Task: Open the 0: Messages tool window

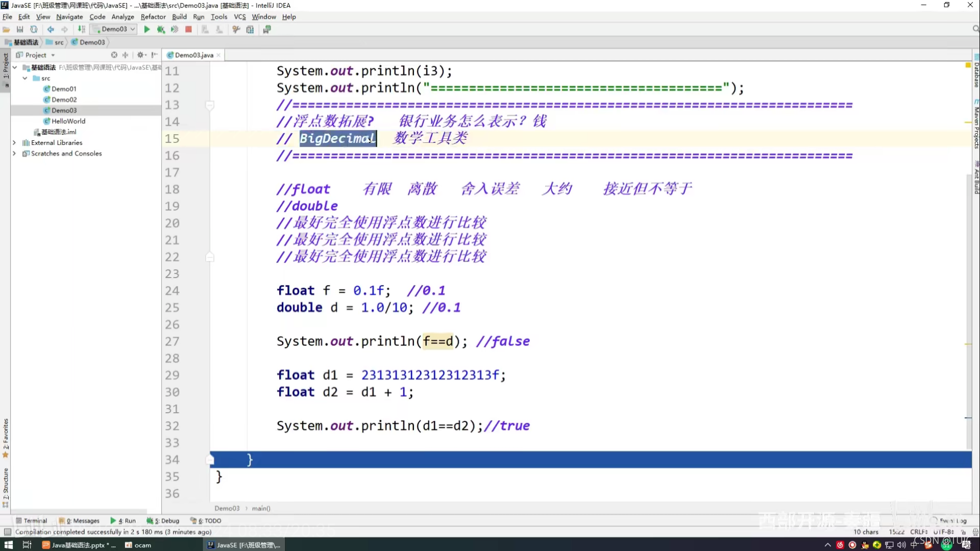Action: (x=79, y=521)
